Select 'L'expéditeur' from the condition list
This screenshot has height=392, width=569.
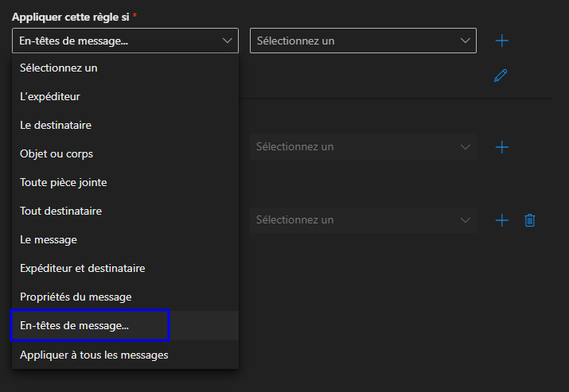pyautogui.click(x=50, y=97)
